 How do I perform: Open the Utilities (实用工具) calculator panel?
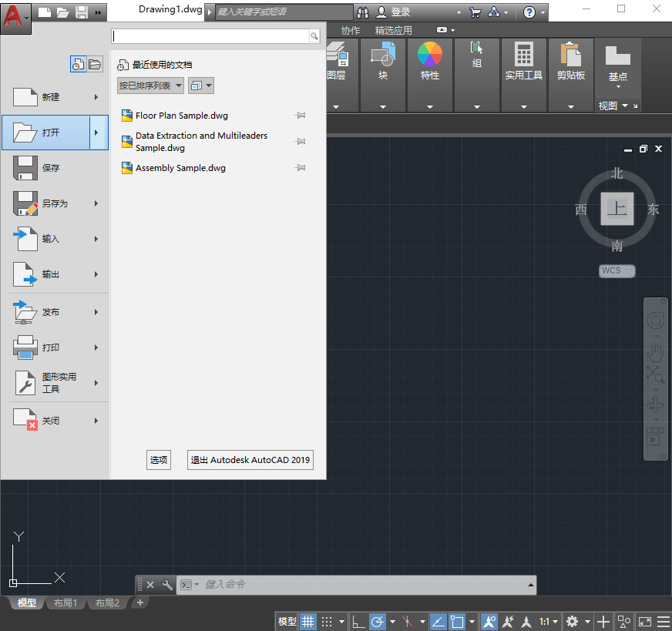click(x=524, y=61)
